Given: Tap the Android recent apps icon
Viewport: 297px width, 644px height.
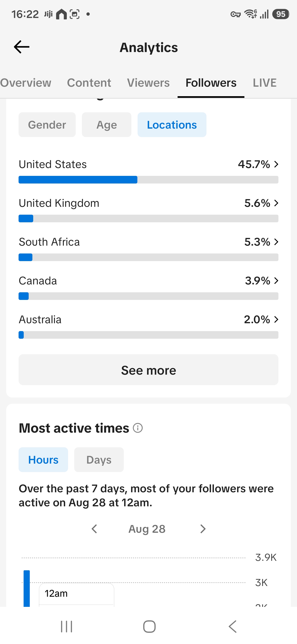Looking at the screenshot, I should (66, 626).
